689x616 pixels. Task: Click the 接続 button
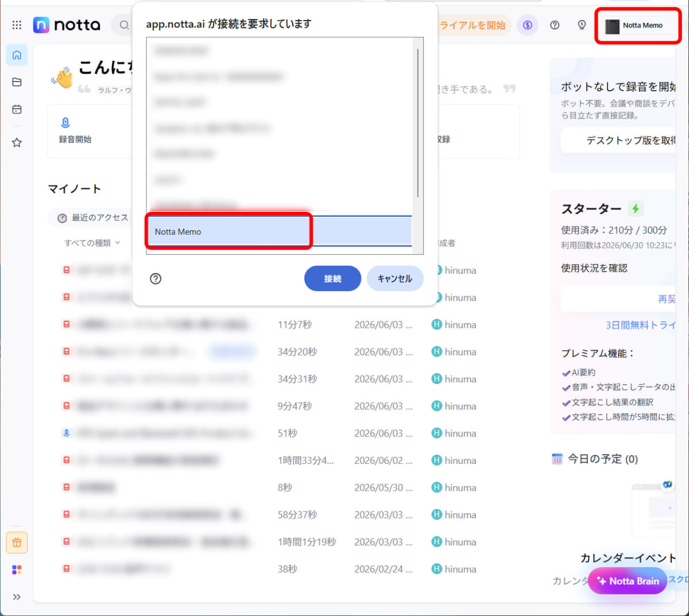pos(332,278)
